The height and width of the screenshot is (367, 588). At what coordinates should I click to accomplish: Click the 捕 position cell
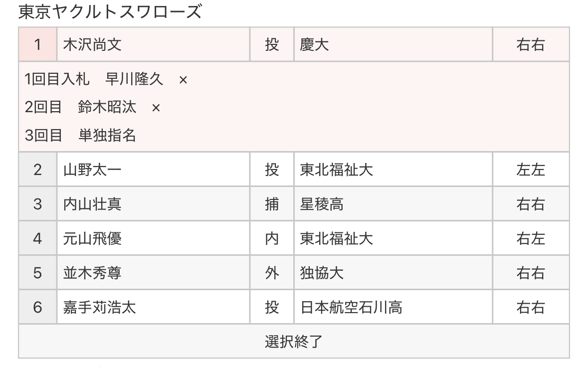pos(272,204)
